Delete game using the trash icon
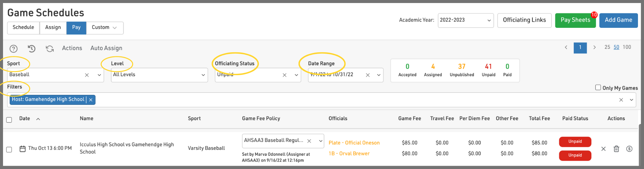The image size is (644, 169). 616,149
